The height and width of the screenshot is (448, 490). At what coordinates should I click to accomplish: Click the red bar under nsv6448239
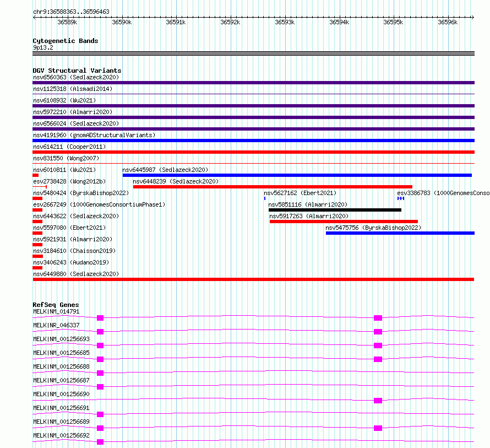pos(273,187)
